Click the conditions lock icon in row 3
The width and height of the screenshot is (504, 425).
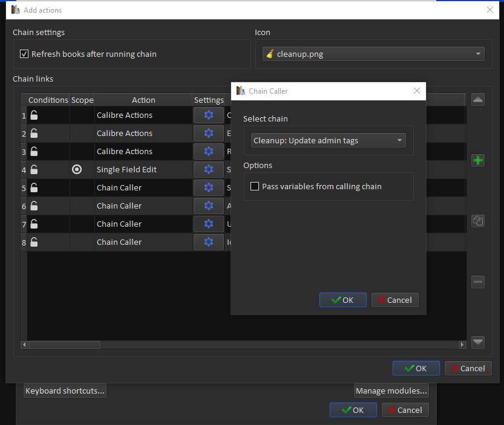[x=34, y=151]
